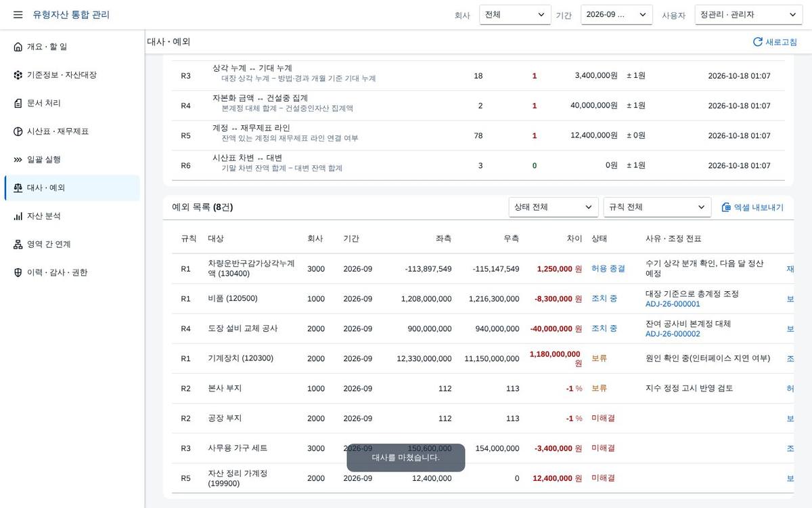
Task: Open adjustment slip ADJ-26-000002
Action: [x=673, y=334]
